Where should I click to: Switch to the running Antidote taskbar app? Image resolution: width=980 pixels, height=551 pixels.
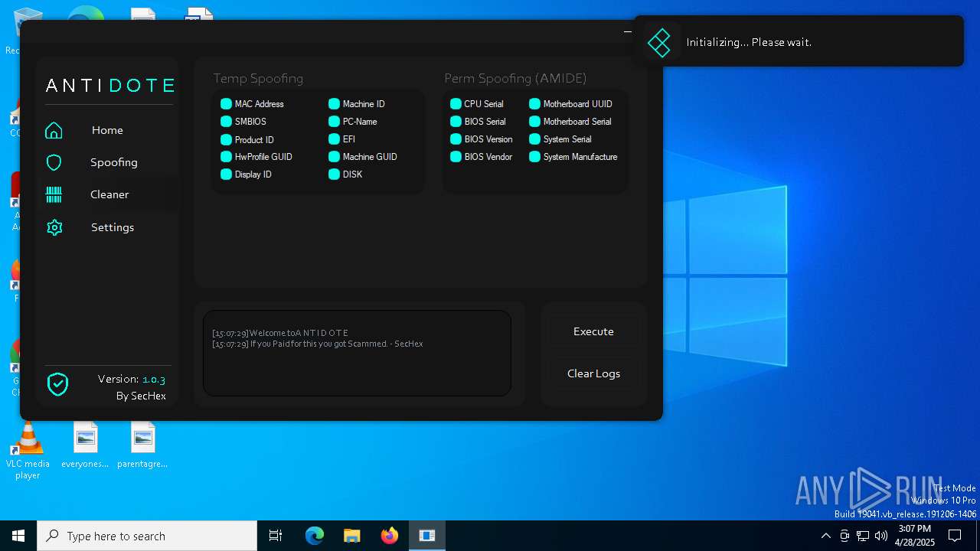pyautogui.click(x=427, y=536)
